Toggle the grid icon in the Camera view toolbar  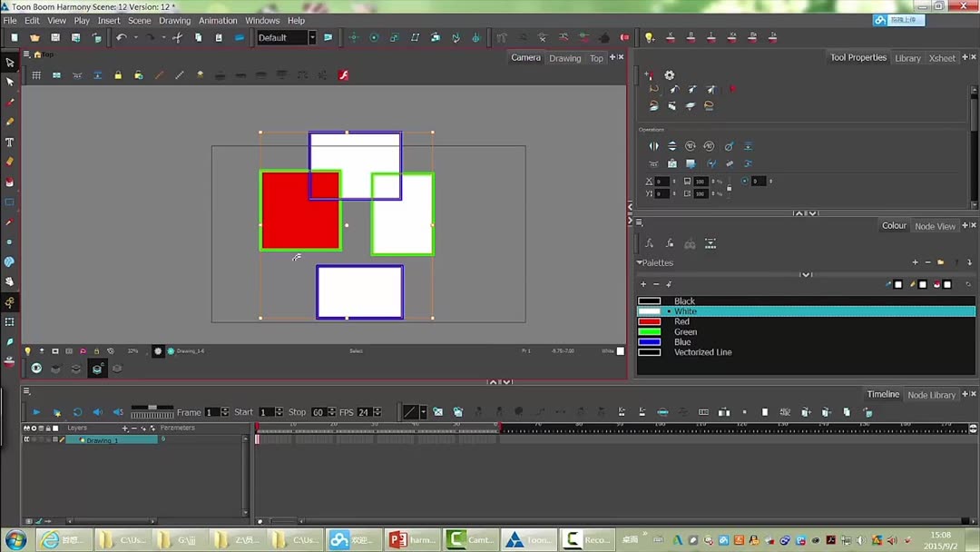[x=34, y=74]
